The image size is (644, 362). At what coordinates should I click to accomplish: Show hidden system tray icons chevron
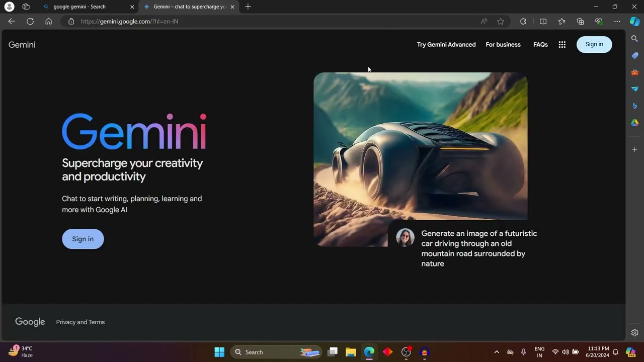(497, 352)
